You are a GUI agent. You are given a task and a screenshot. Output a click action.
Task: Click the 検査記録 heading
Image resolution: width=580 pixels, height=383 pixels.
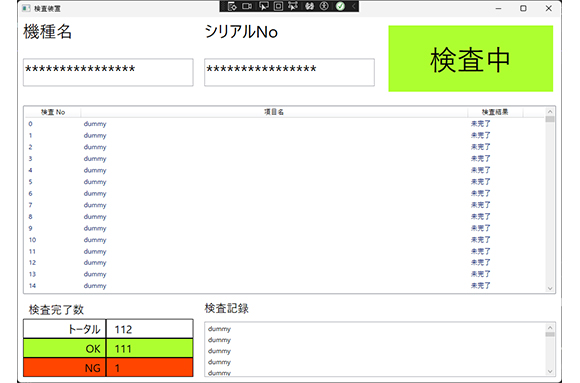coord(226,308)
